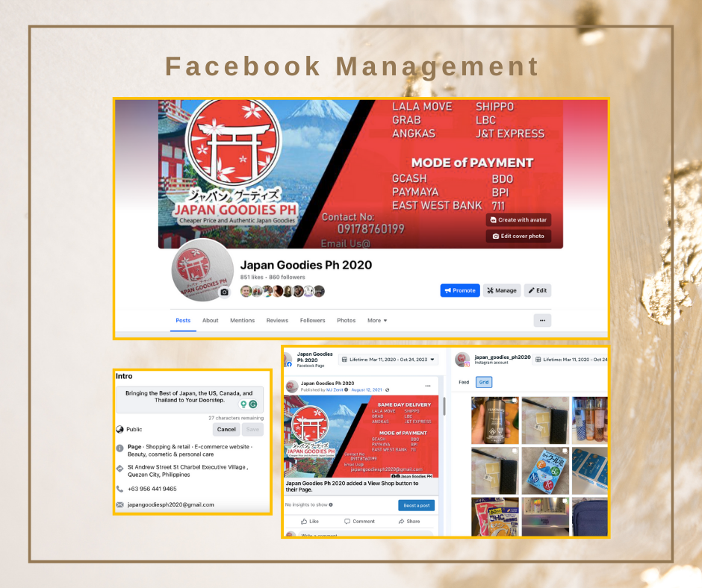Click the Instagram badge on the japan_goodies_ph2020 avatar
702x588 pixels.
pos(467,364)
